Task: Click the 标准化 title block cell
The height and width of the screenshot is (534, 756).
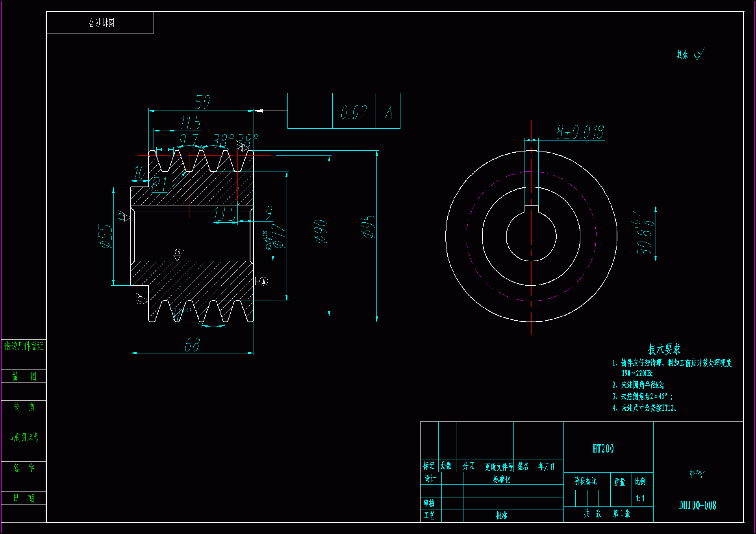Action: click(501, 479)
